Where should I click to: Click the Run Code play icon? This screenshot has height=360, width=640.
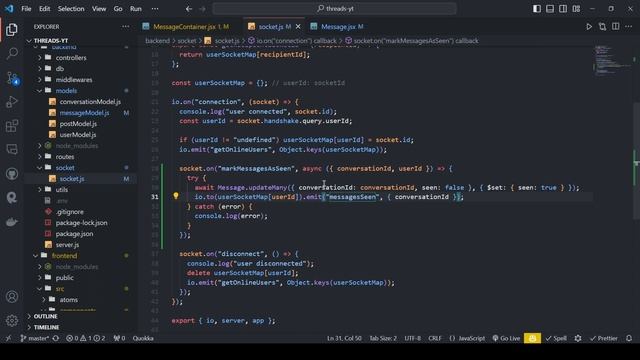click(589, 27)
